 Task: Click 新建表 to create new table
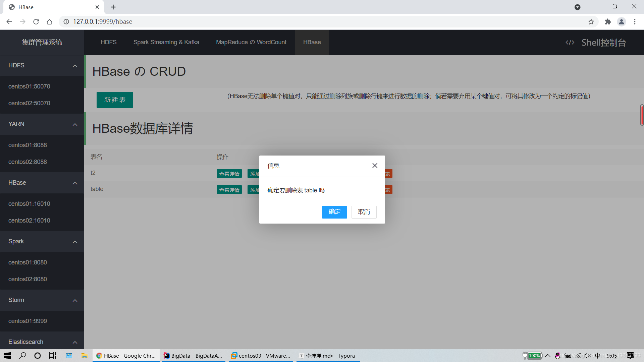pyautogui.click(x=114, y=100)
